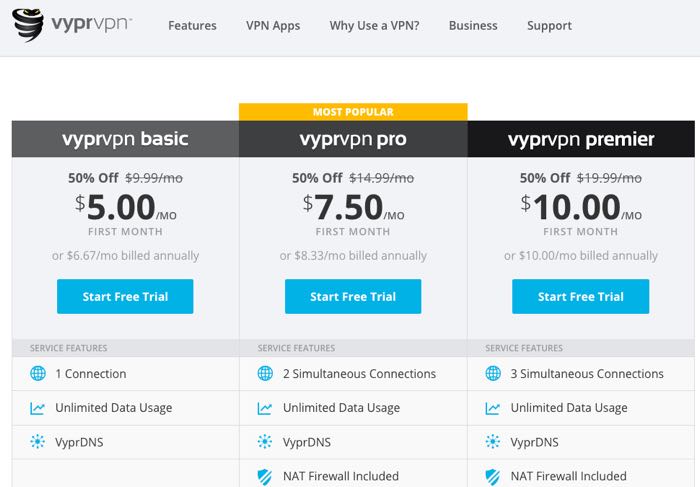Click '2 Simultaneous Connections' feature text

click(x=359, y=374)
